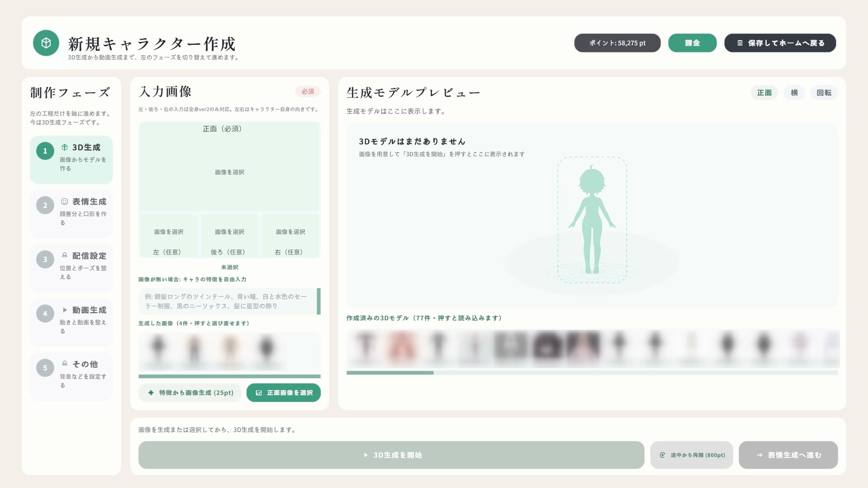Switch preview to 回転 view

(x=824, y=93)
